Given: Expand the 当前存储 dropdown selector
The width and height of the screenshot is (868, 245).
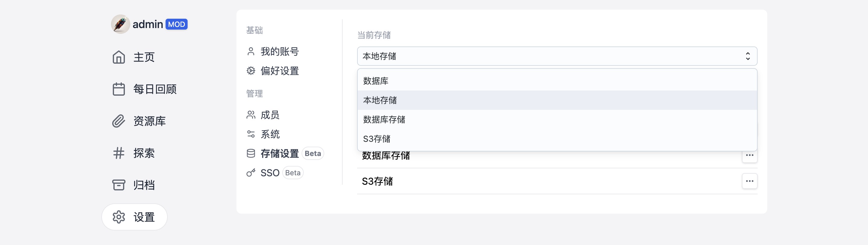Looking at the screenshot, I should pyautogui.click(x=557, y=56).
